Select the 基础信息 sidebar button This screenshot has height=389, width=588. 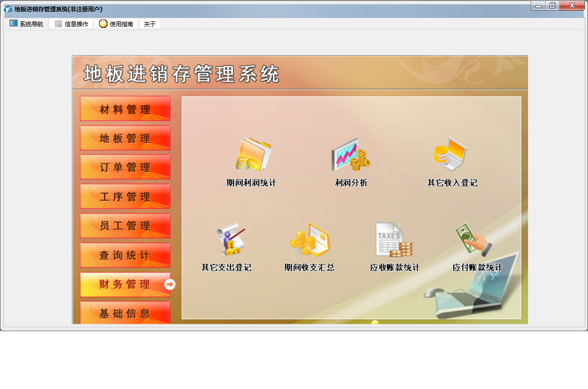click(125, 313)
